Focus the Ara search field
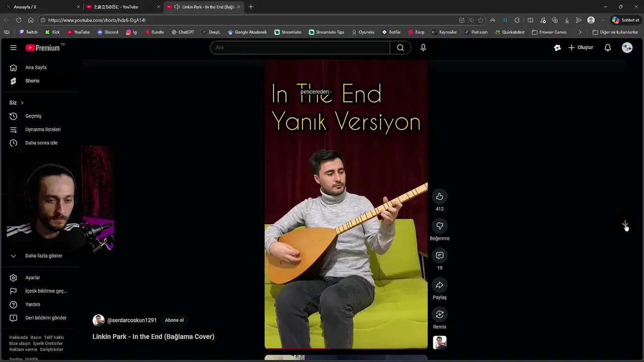The height and width of the screenshot is (362, 644). coord(300,48)
